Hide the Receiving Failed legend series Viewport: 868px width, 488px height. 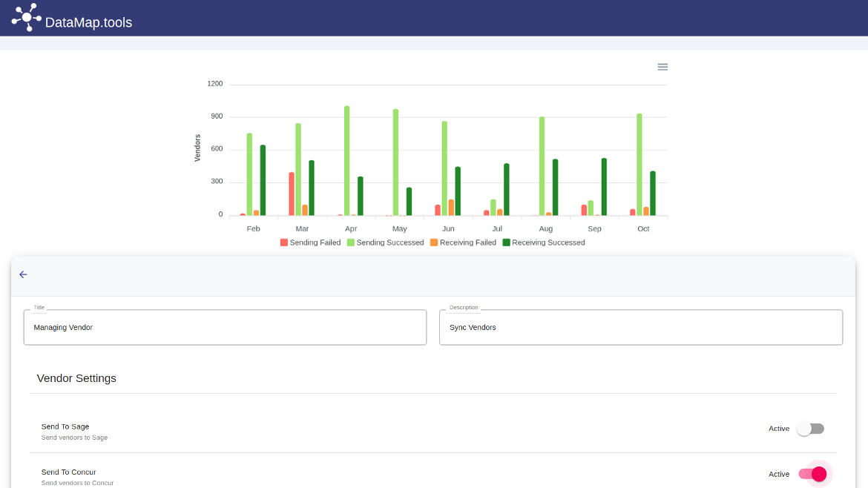click(x=463, y=243)
